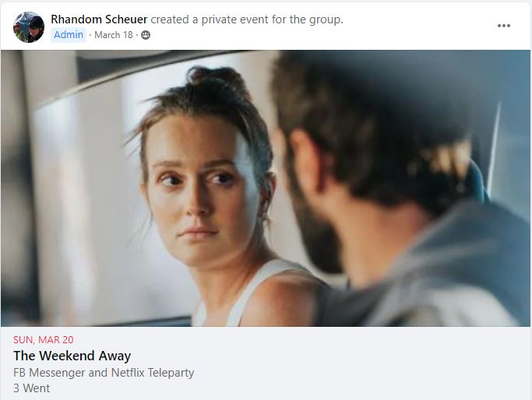Open the March 18 post timestamp
Viewport: 532px width, 400px height.
(x=114, y=35)
